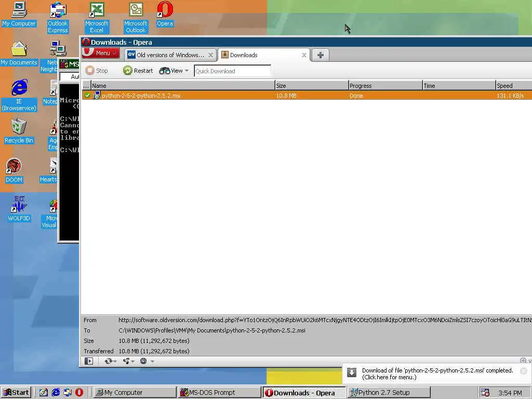Click the download arrow notification icon
Viewport: 532px width, 399px height.
pos(352,372)
